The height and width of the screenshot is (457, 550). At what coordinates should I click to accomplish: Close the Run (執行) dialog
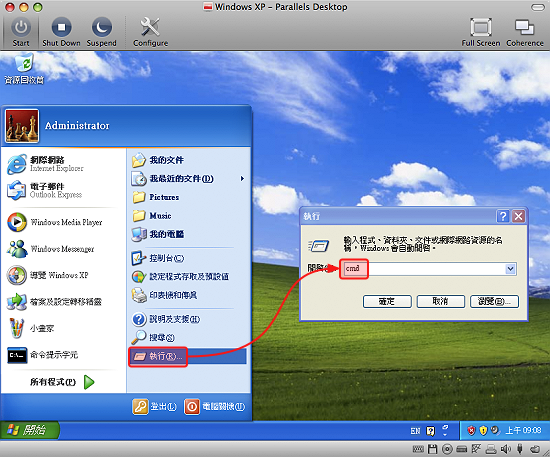[518, 216]
